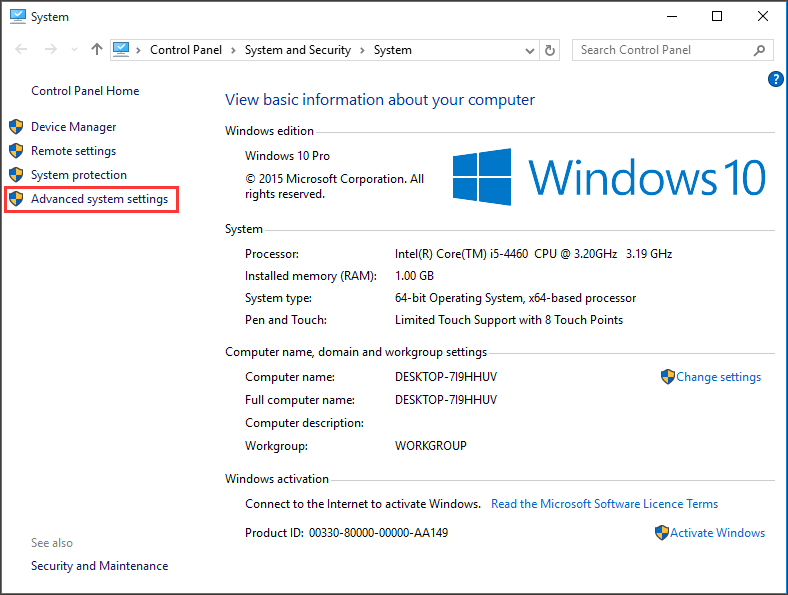Read the Microsoft Software Licence Terms

click(x=604, y=504)
